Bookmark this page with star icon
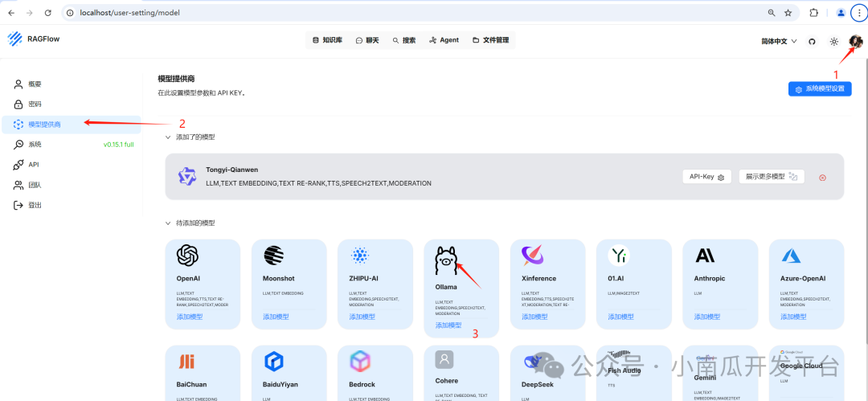Screen dimensions: 868x401 (x=788, y=13)
